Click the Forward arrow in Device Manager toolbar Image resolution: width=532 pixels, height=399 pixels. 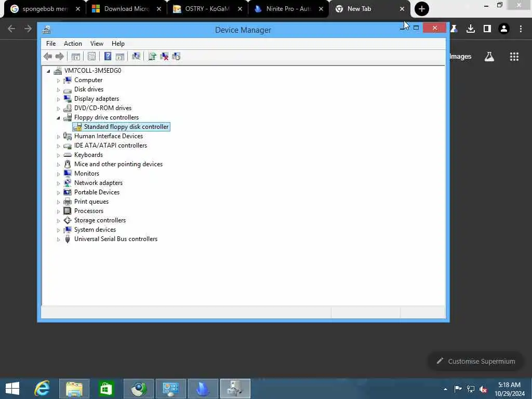pyautogui.click(x=60, y=56)
